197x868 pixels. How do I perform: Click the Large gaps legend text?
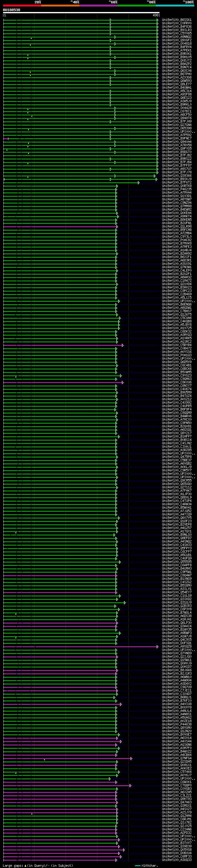38,865
